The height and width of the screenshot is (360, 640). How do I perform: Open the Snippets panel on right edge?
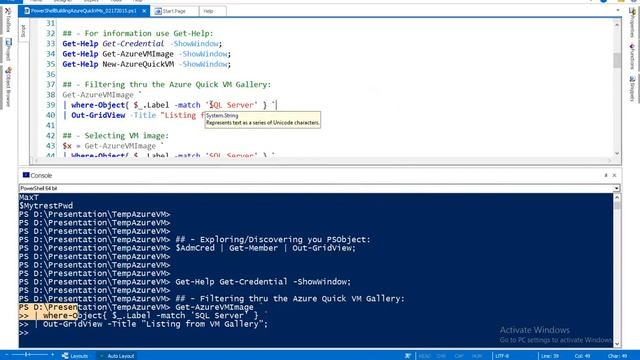pos(632,89)
